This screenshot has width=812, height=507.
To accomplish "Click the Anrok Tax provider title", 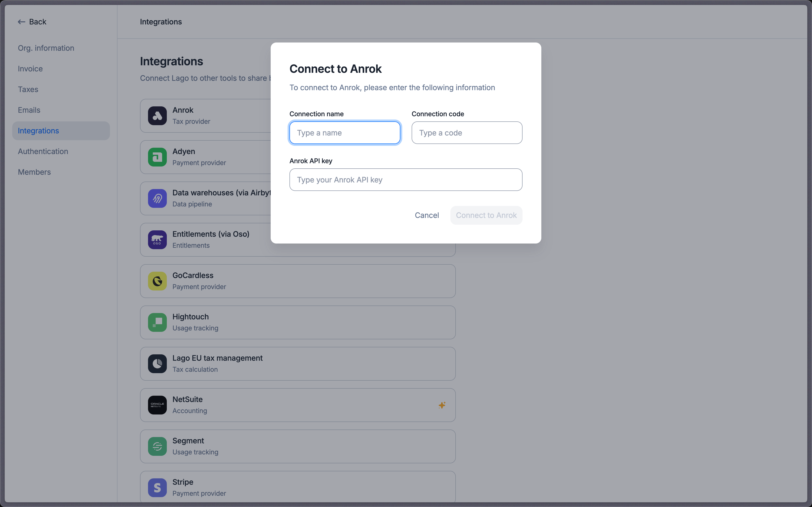I will pos(183,110).
